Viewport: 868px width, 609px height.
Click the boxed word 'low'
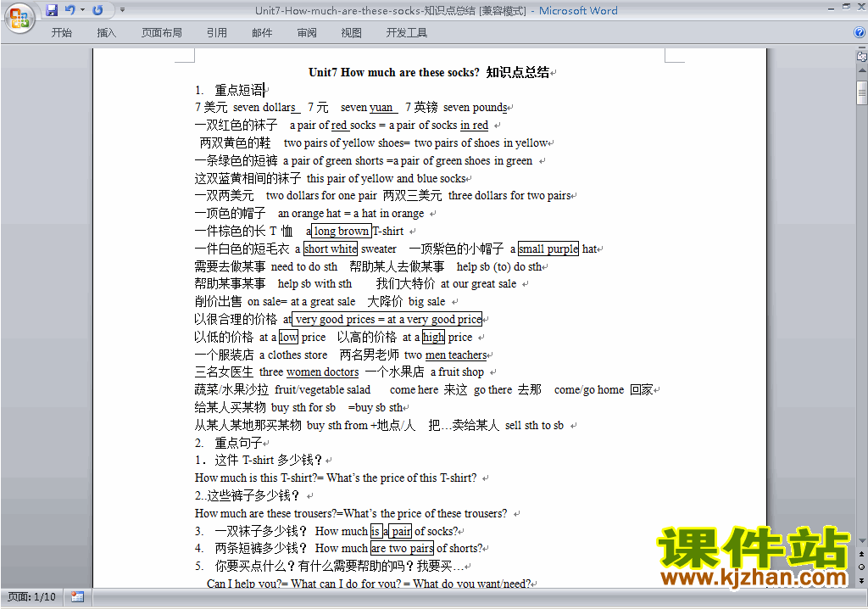pyautogui.click(x=288, y=337)
